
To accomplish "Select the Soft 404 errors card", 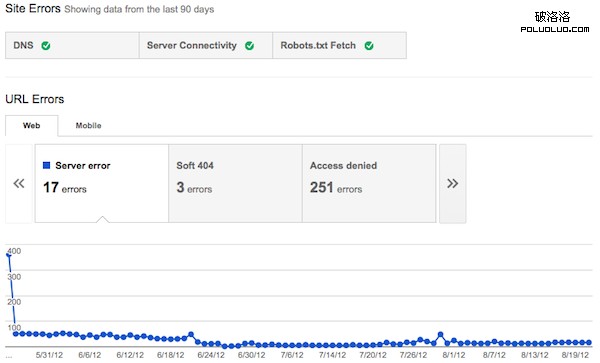I will point(235,183).
